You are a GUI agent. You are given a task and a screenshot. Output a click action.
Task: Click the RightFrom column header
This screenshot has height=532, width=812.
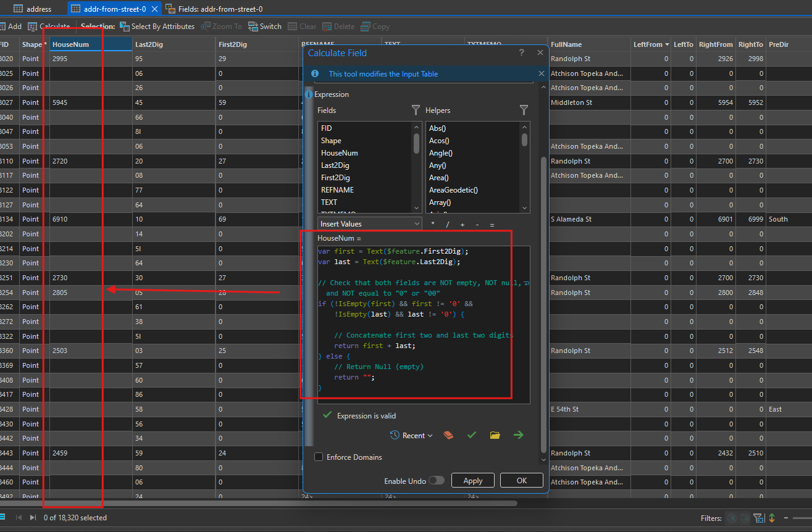[716, 44]
